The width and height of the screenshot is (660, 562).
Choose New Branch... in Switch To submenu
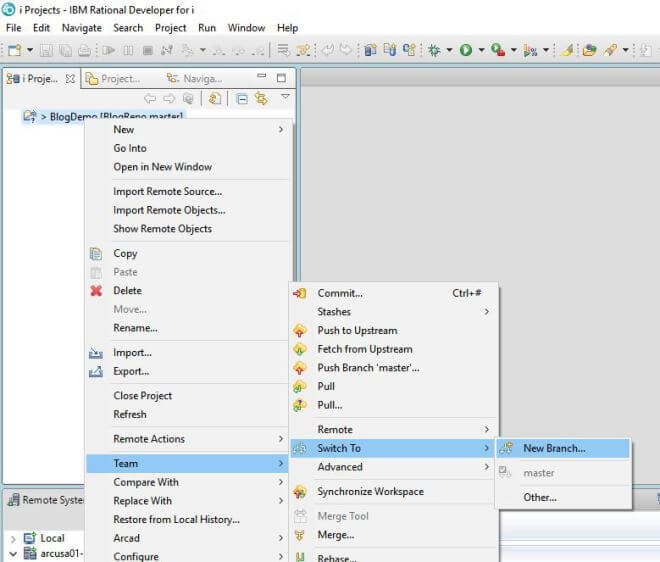563,448
